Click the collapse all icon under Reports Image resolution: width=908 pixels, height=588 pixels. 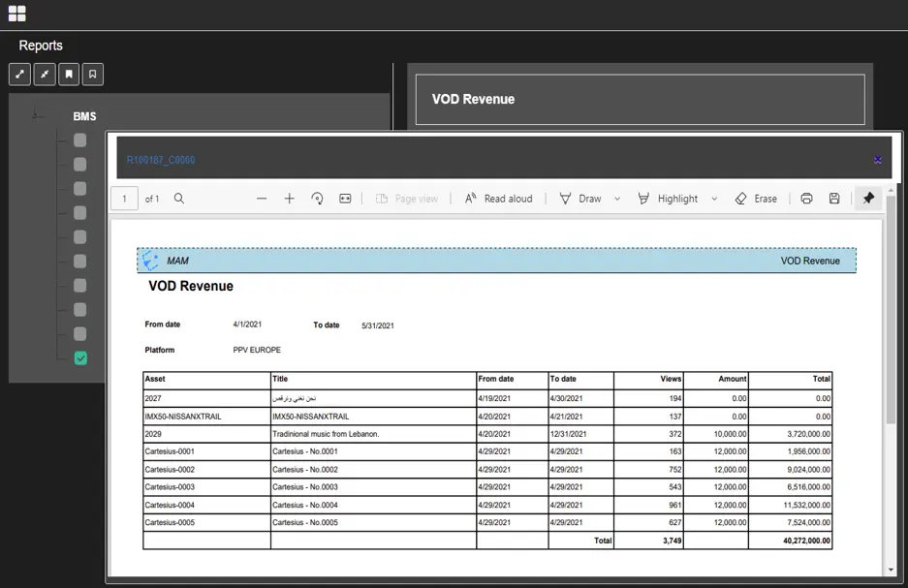pos(45,75)
